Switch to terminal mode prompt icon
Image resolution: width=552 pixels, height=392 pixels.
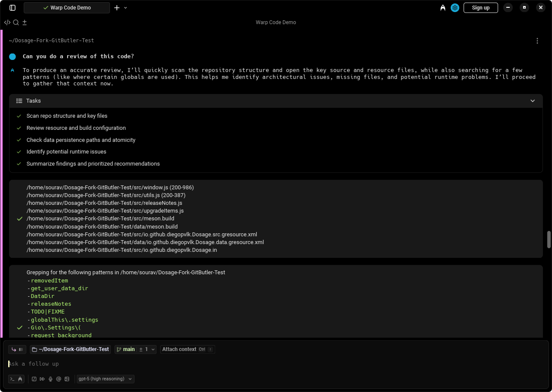coord(13,379)
